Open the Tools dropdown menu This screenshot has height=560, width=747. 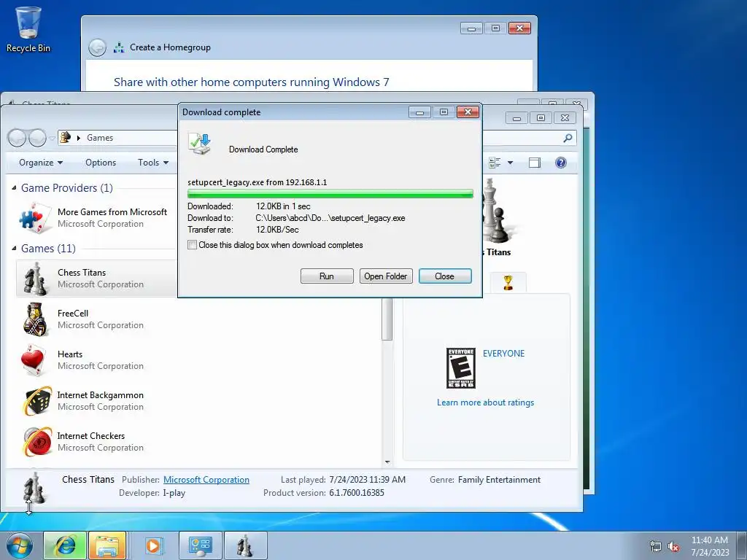point(153,163)
